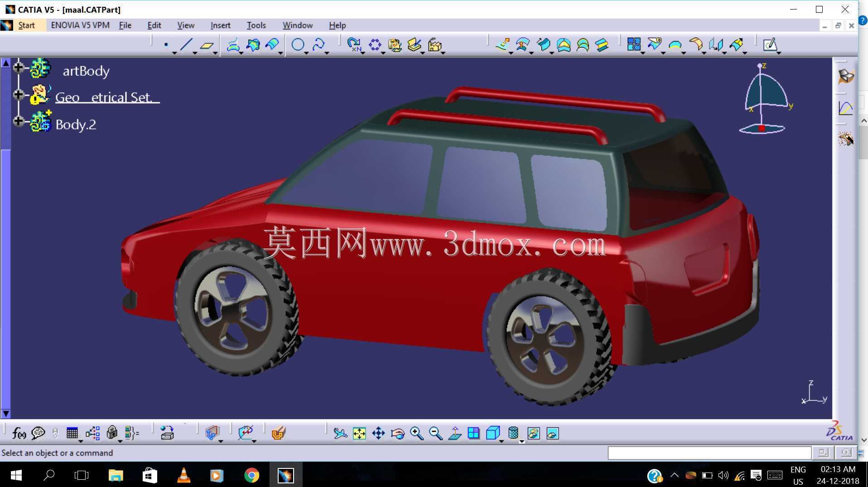
Task: Click the Zoom In magnifier
Action: tap(416, 433)
